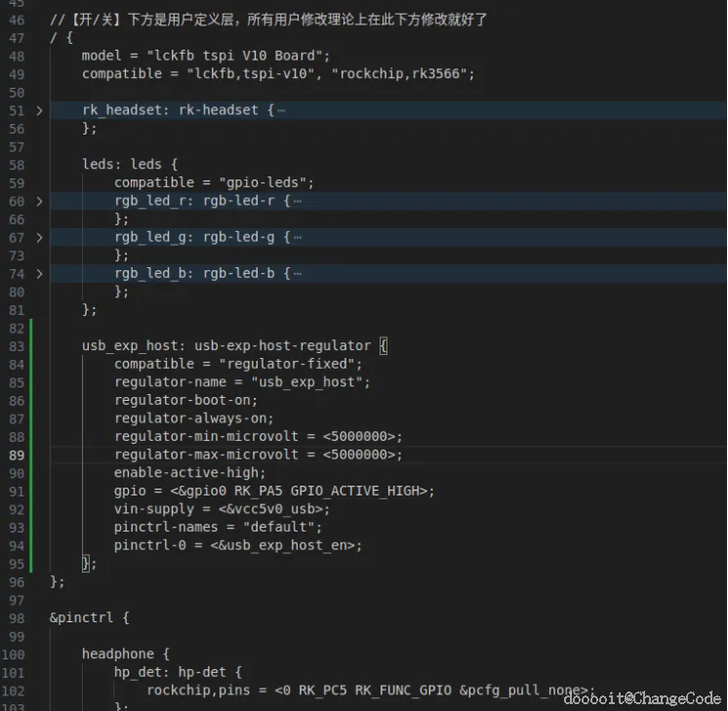This screenshot has height=711, width=728.
Task: Click the usb-exp-host-regulator node name
Action: 282,346
